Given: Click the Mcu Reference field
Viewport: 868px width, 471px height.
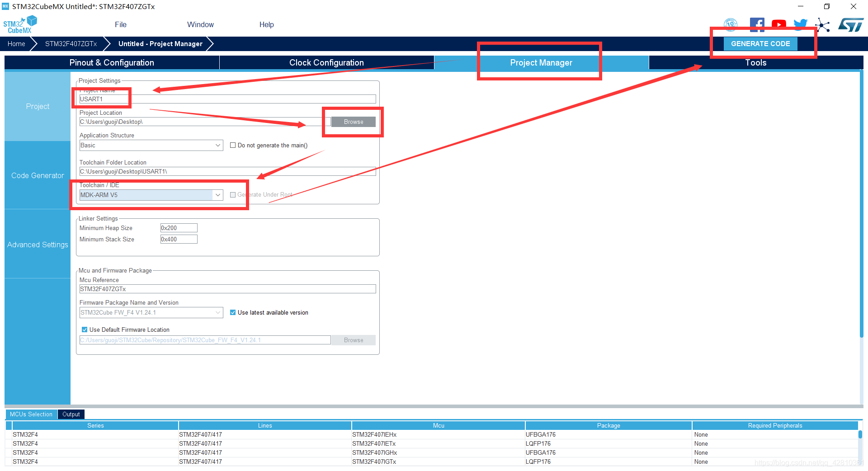Looking at the screenshot, I should coord(227,289).
